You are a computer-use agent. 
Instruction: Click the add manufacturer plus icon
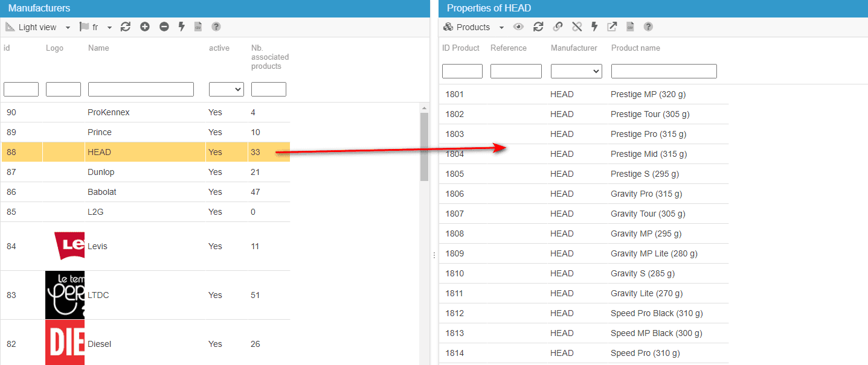tap(145, 27)
